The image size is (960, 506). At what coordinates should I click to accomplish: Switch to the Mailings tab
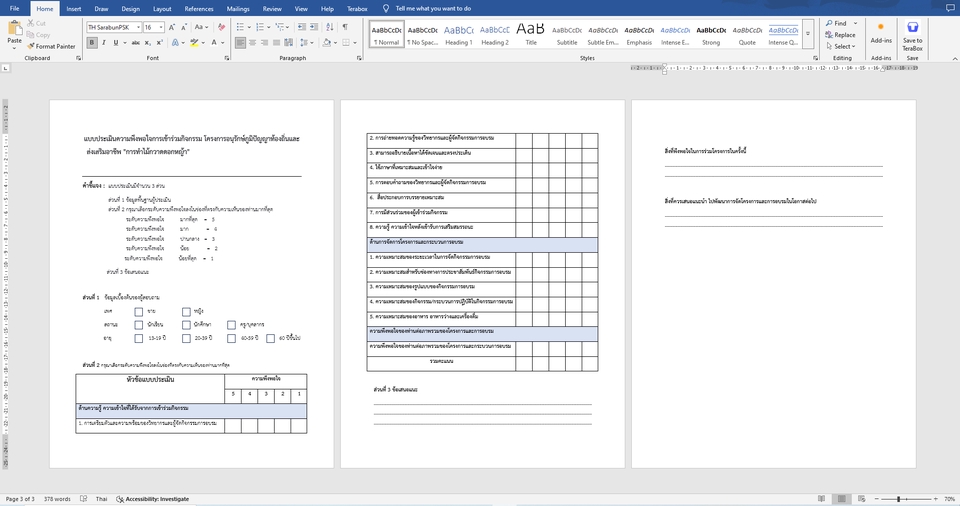238,9
